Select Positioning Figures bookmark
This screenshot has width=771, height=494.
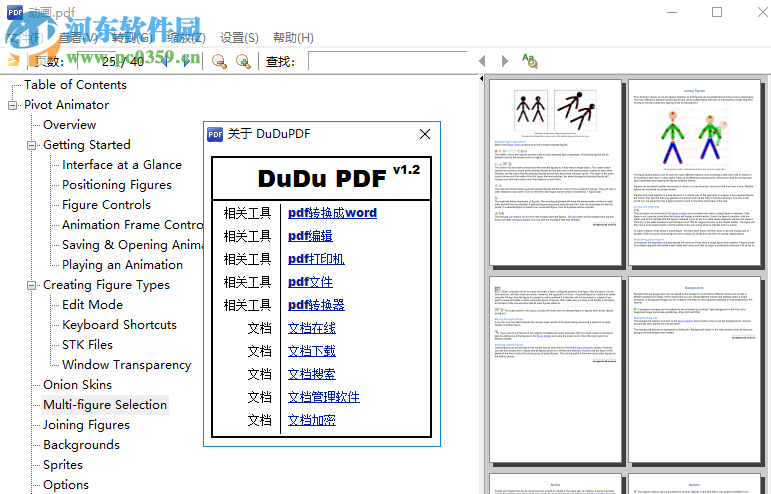(117, 185)
